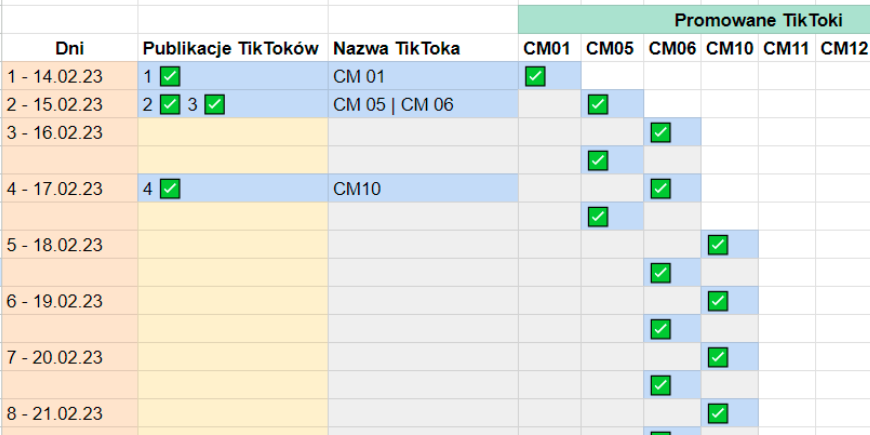Toggle checkbox 4 in the 17.02.23 row
The image size is (870, 435).
point(170,188)
